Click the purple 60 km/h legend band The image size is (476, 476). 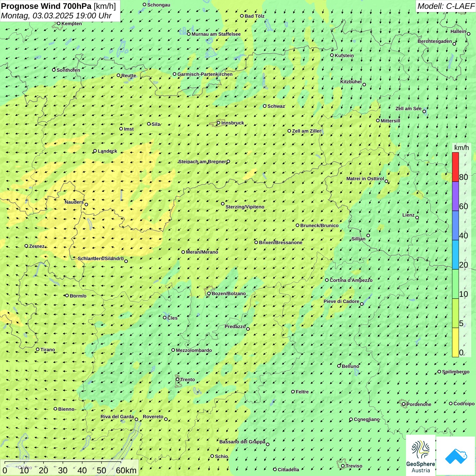pyautogui.click(x=455, y=196)
